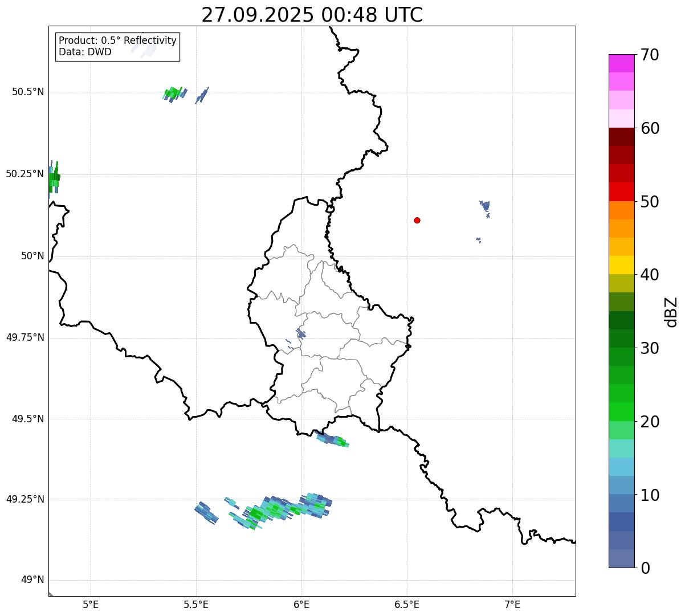
Task: Click the 6°E longitude tick label
Action: (x=301, y=604)
